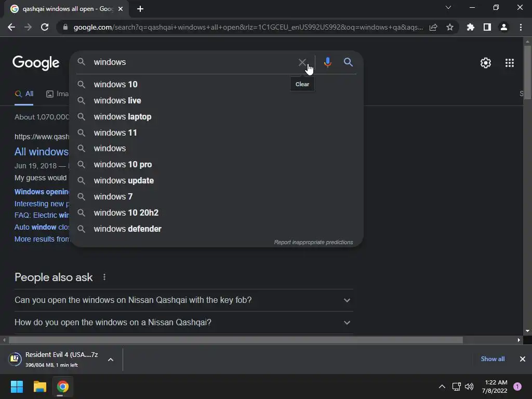Select suggestion windows 11
This screenshot has height=399, width=532.
click(x=216, y=132)
